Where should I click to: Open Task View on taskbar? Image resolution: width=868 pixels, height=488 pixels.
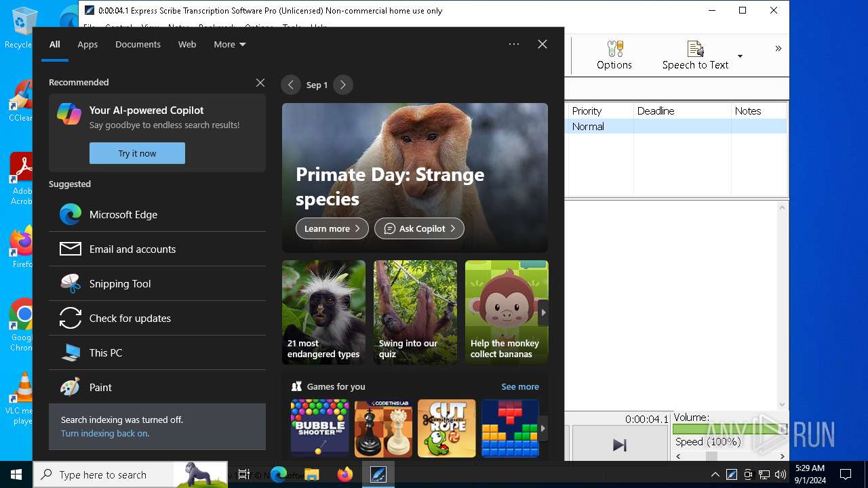click(244, 474)
